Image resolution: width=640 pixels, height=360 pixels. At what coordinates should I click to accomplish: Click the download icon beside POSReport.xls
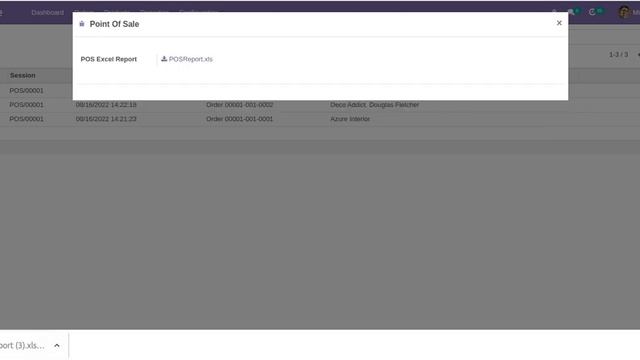coord(164,59)
